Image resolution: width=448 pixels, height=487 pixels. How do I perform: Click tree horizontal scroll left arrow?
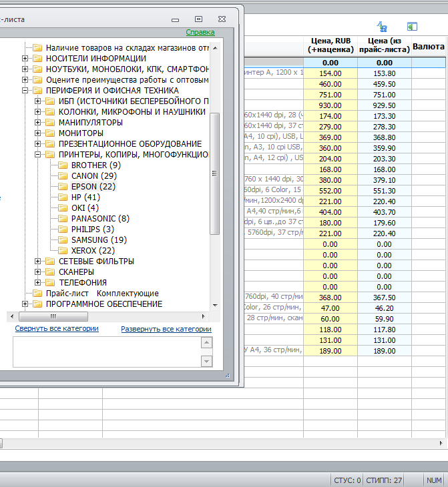12,316
